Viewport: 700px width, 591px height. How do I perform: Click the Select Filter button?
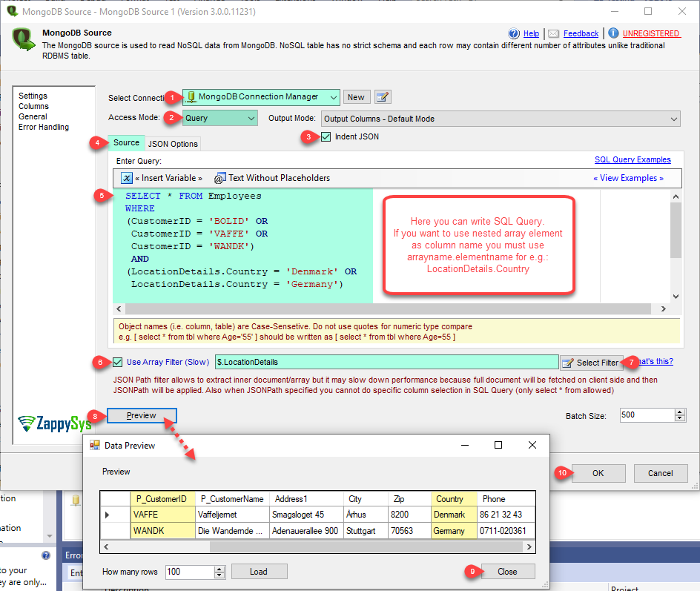click(592, 363)
